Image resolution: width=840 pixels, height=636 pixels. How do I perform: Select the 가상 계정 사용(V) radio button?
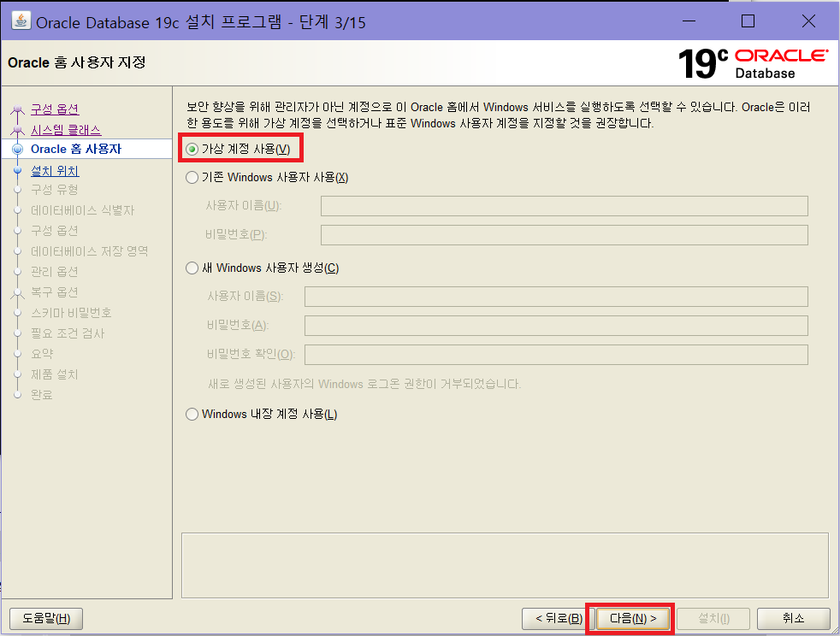[192, 150]
